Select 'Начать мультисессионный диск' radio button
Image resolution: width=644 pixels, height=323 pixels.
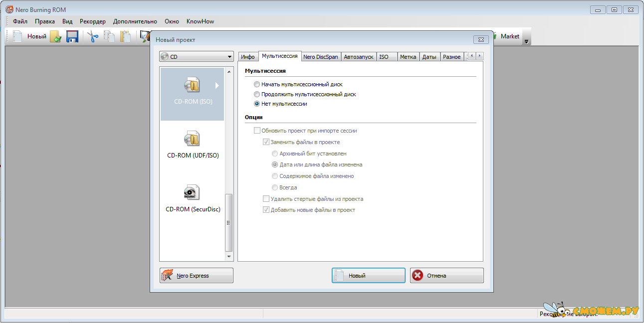pos(298,84)
